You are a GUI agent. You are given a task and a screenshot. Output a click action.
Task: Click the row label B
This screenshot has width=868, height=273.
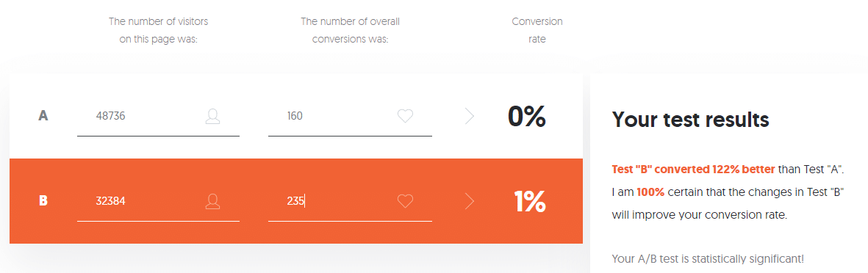click(x=43, y=201)
